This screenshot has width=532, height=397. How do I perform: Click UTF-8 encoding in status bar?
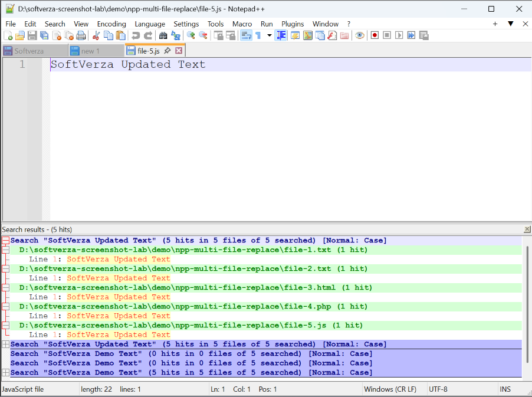point(438,389)
